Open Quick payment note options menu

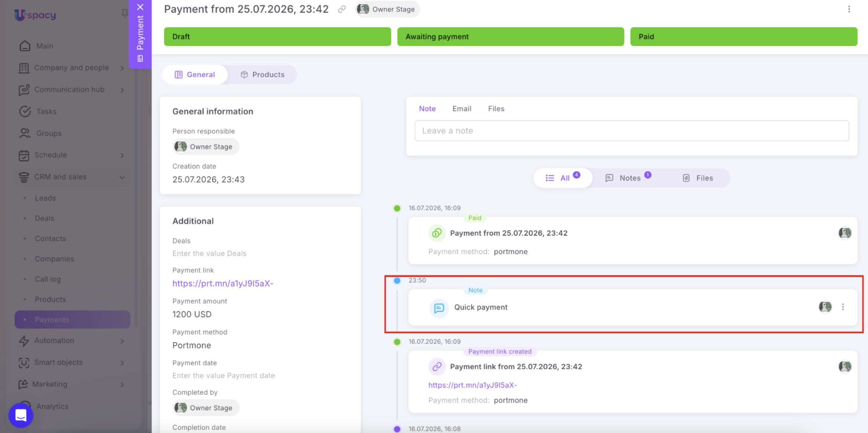[x=843, y=307]
